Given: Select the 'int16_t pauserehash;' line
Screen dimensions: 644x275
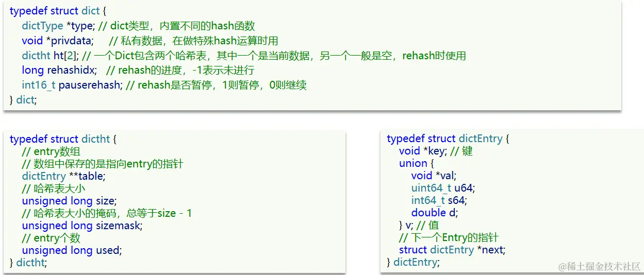Looking at the screenshot, I should tap(164, 85).
